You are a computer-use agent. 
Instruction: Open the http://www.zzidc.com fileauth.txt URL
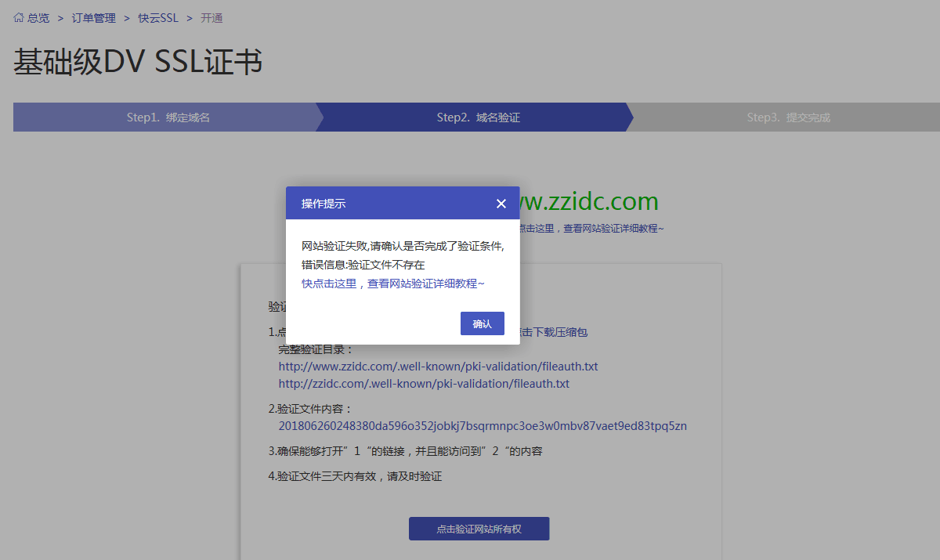(438, 367)
